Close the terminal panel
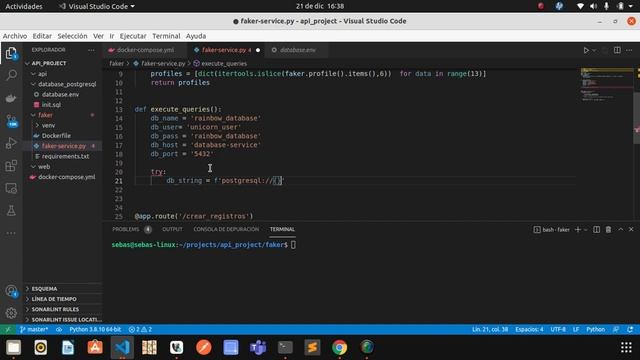The height and width of the screenshot is (360, 640). pyautogui.click(x=631, y=229)
